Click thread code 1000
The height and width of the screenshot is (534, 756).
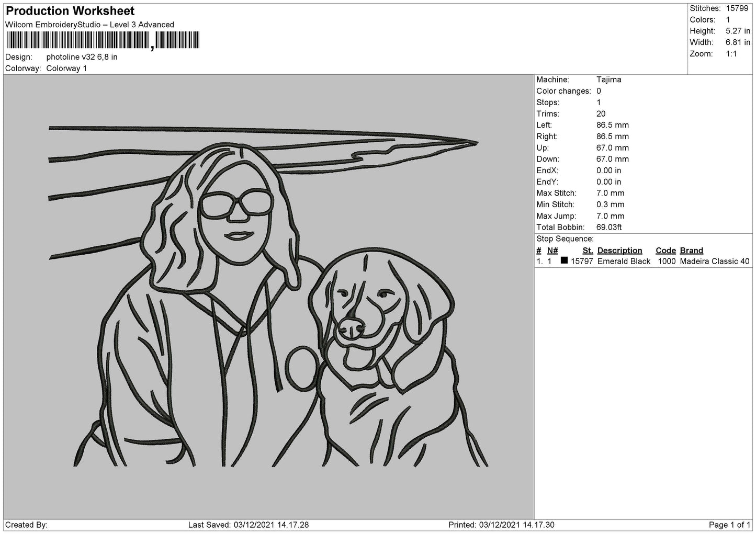667,262
